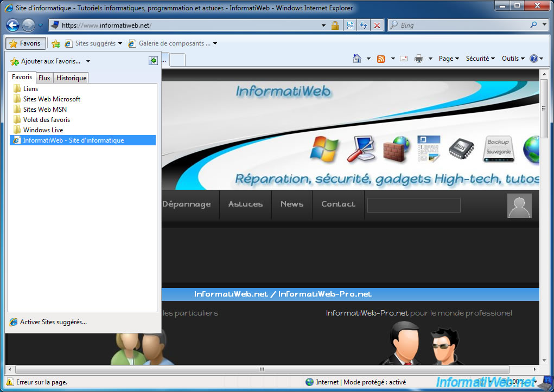Click the News navigation item
The width and height of the screenshot is (554, 392).
(x=292, y=204)
